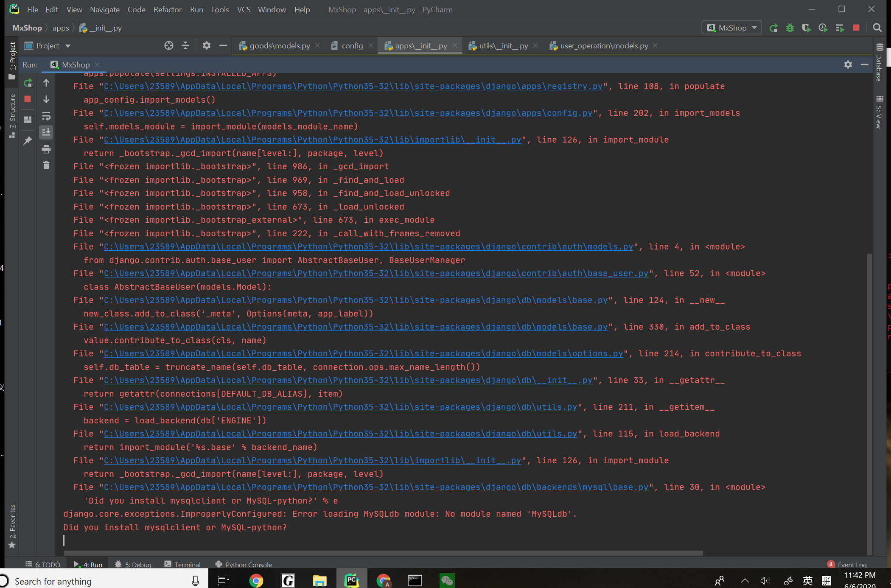Toggle scroll to end of console

coord(46,132)
